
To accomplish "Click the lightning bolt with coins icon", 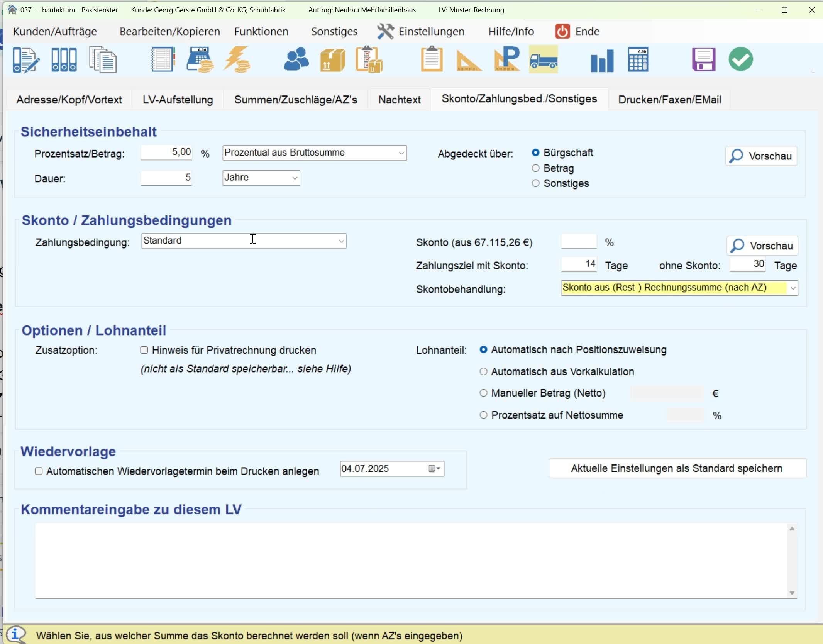I will pos(237,59).
